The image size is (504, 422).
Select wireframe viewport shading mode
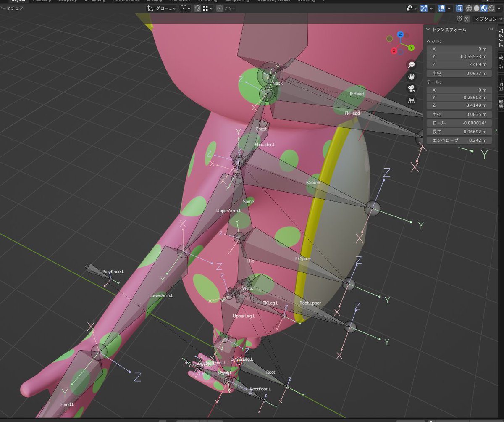pos(470,8)
